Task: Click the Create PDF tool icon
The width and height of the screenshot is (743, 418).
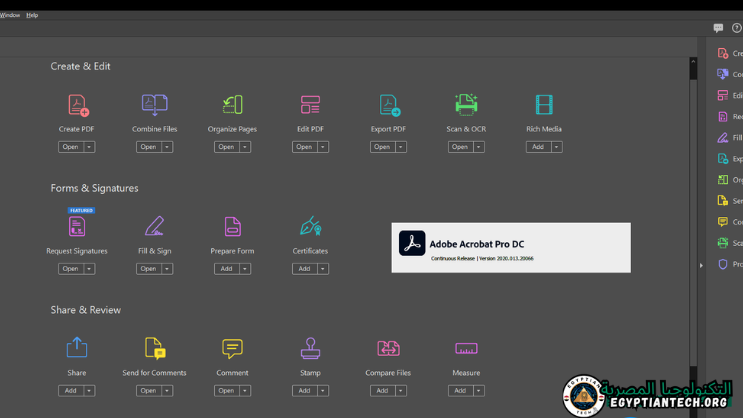Action: click(x=78, y=105)
